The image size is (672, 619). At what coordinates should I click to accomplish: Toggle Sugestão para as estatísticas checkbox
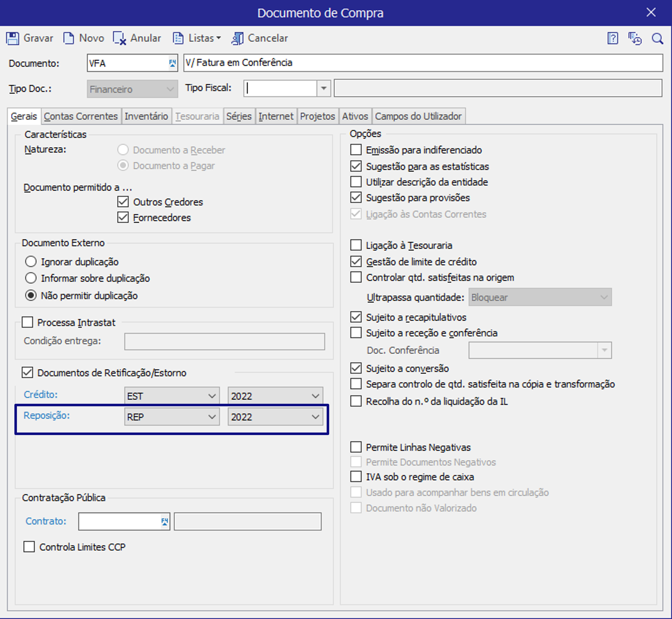356,166
